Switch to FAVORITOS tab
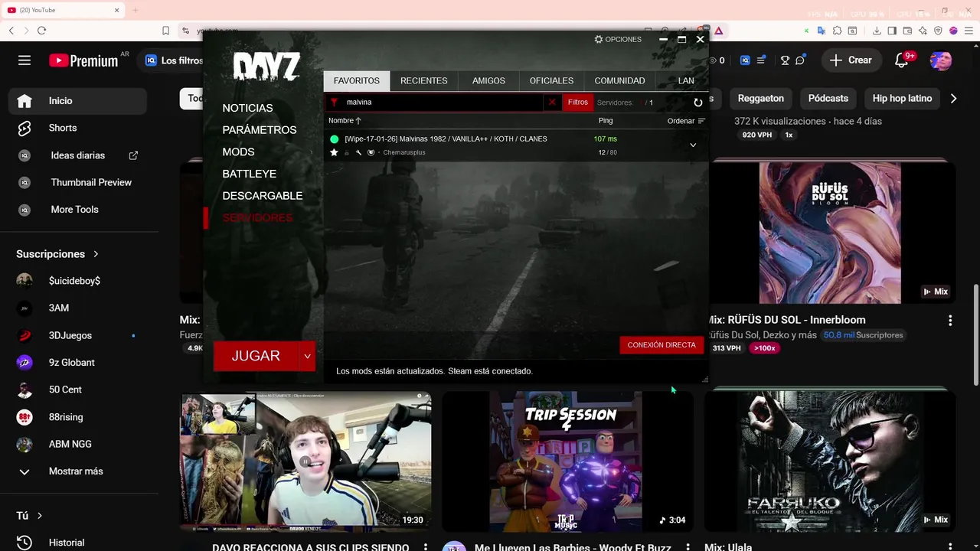980x551 pixels. [357, 80]
